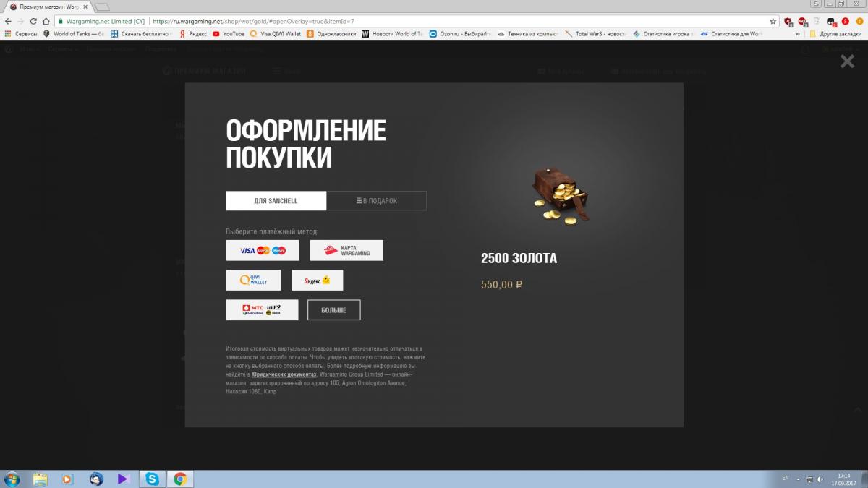
Task: Open the 'Сервисы' apps shortcut
Action: 20,33
